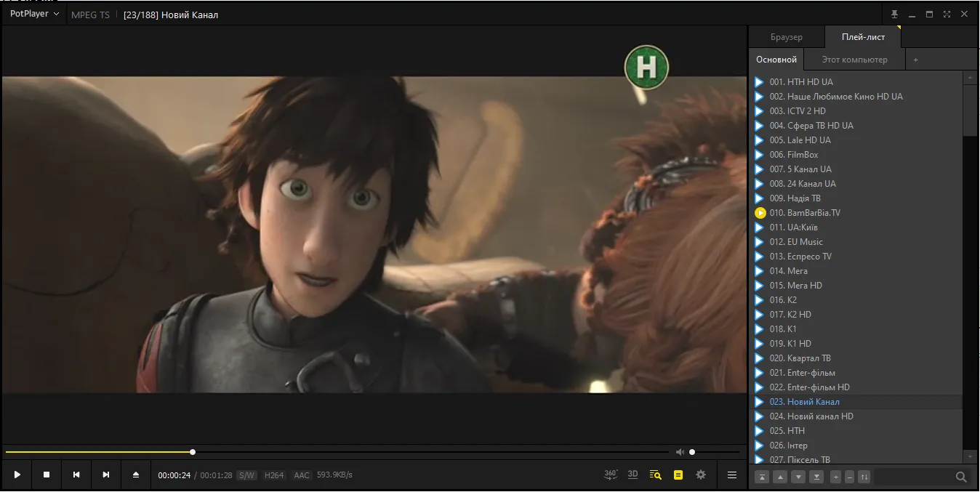
Task: Open the PotPlayer dropdown menu
Action: (34, 14)
